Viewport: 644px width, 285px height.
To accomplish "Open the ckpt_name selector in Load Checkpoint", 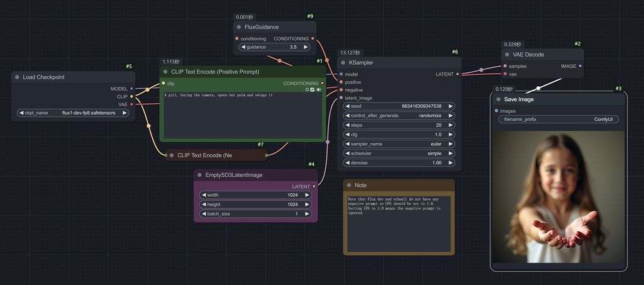I will click(73, 113).
